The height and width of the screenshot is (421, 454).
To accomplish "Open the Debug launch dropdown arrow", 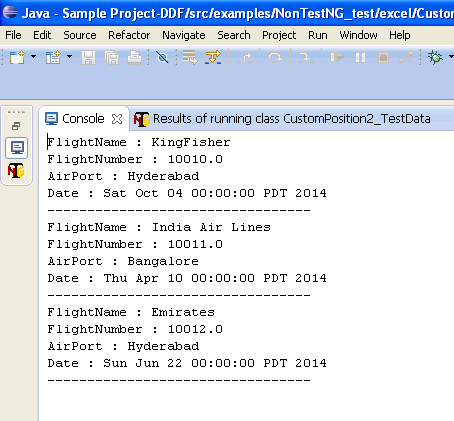I will [451, 57].
